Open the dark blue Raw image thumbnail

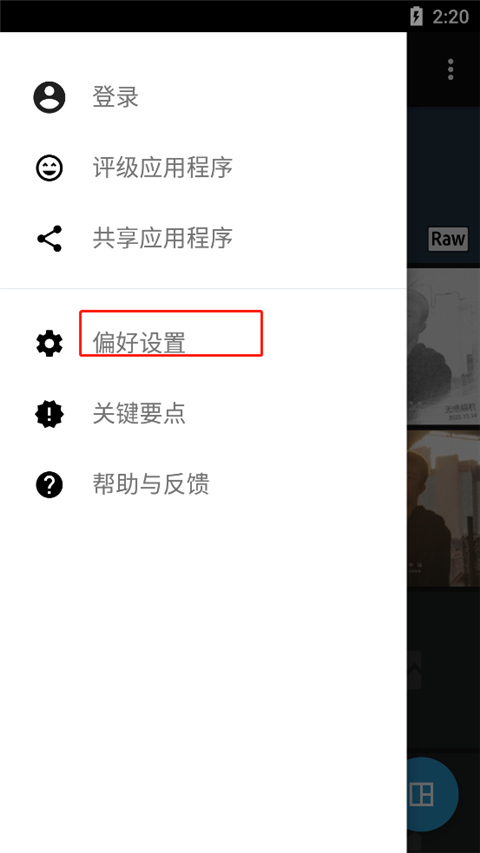444,185
